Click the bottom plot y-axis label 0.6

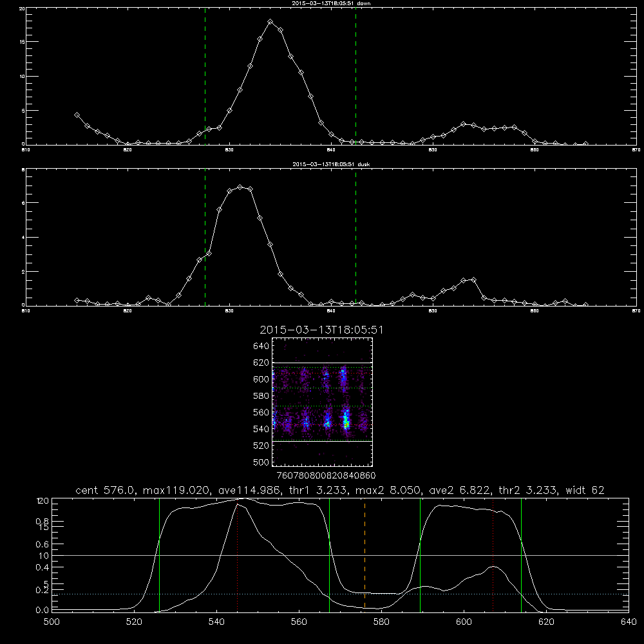click(x=42, y=544)
